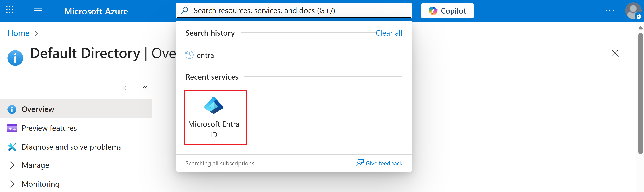Expand the Manage section

pyautogui.click(x=35, y=165)
